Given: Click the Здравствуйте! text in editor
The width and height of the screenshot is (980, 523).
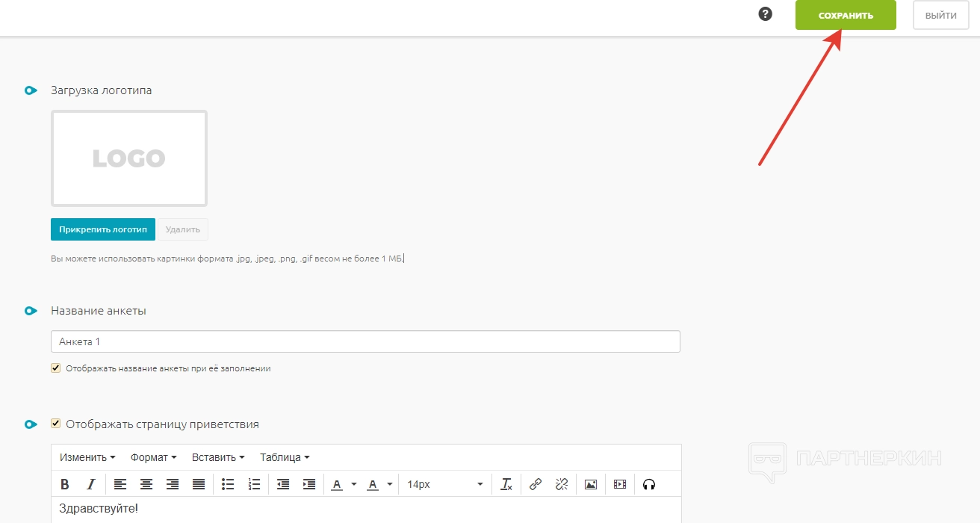Looking at the screenshot, I should pos(99,509).
